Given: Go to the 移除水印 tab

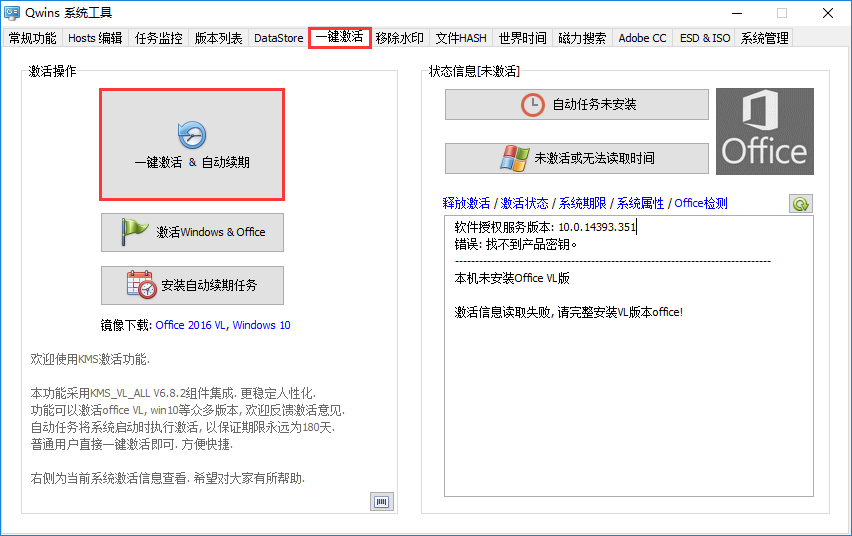Looking at the screenshot, I should (400, 38).
